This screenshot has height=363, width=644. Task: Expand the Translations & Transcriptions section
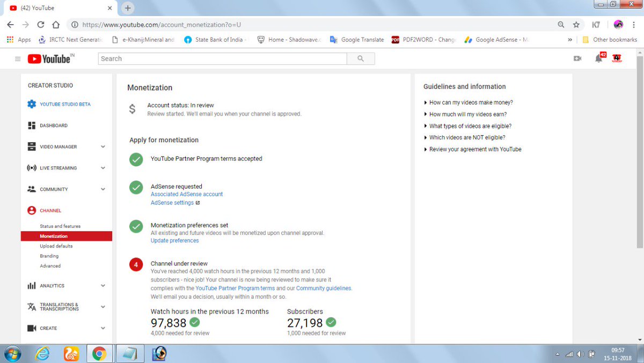coord(103,307)
